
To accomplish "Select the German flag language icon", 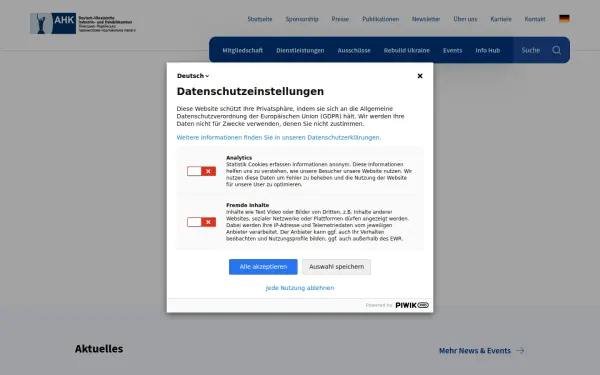I will click(564, 18).
